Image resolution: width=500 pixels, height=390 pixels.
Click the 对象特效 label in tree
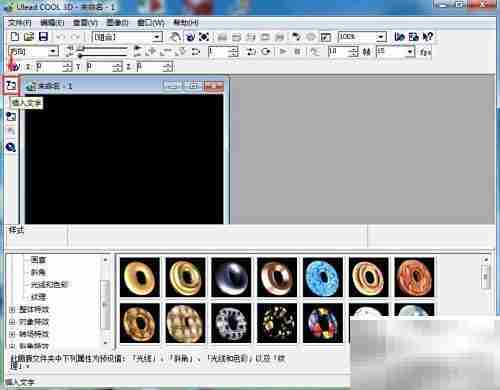click(34, 322)
